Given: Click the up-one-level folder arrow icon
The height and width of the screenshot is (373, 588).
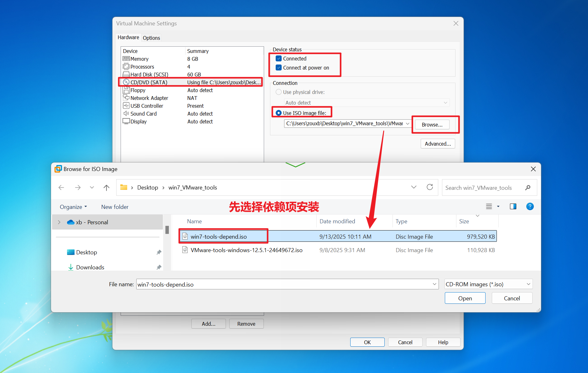Looking at the screenshot, I should 107,187.
